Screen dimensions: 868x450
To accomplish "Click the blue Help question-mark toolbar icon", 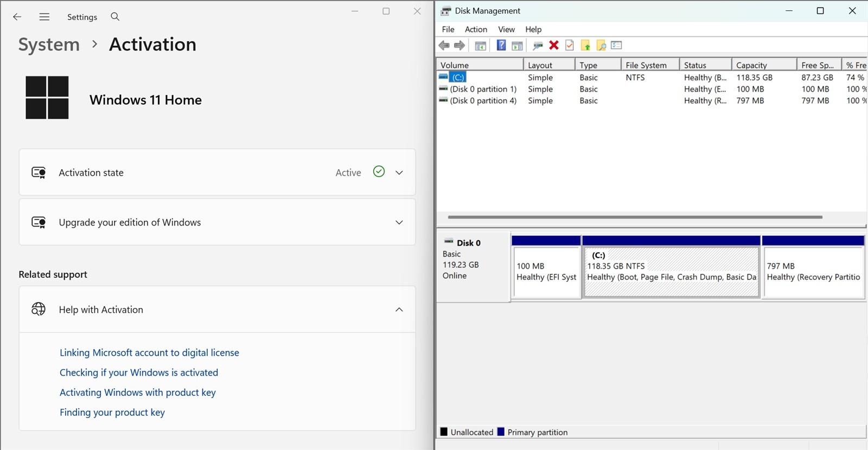I will click(x=501, y=46).
